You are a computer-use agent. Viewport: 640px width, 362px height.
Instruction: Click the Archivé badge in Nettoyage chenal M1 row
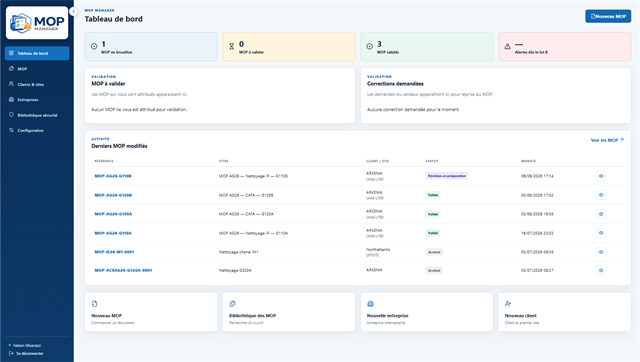click(x=434, y=252)
